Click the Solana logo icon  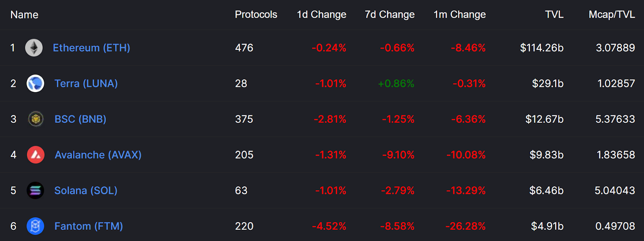click(35, 190)
